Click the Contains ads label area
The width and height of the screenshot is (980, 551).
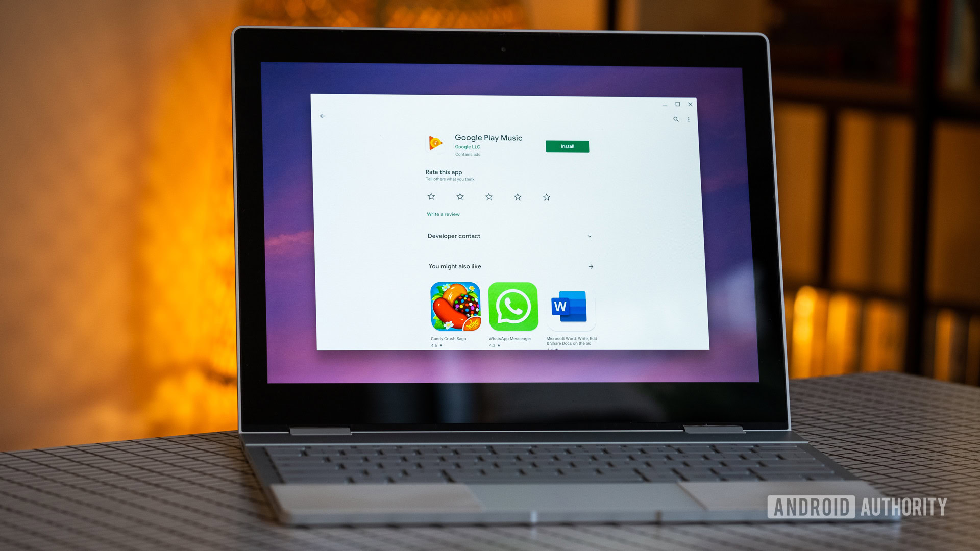[x=468, y=154]
